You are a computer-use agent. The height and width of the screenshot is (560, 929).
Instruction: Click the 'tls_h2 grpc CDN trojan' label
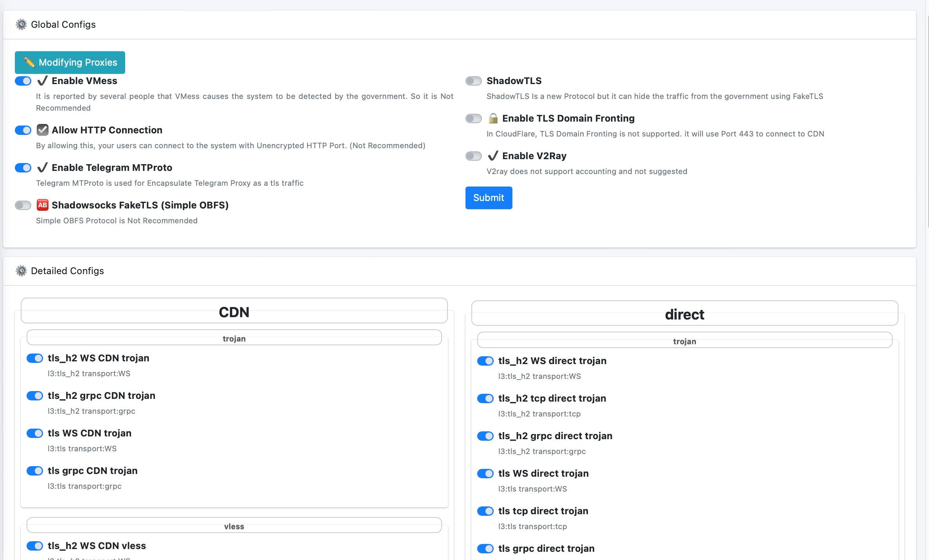pos(102,396)
